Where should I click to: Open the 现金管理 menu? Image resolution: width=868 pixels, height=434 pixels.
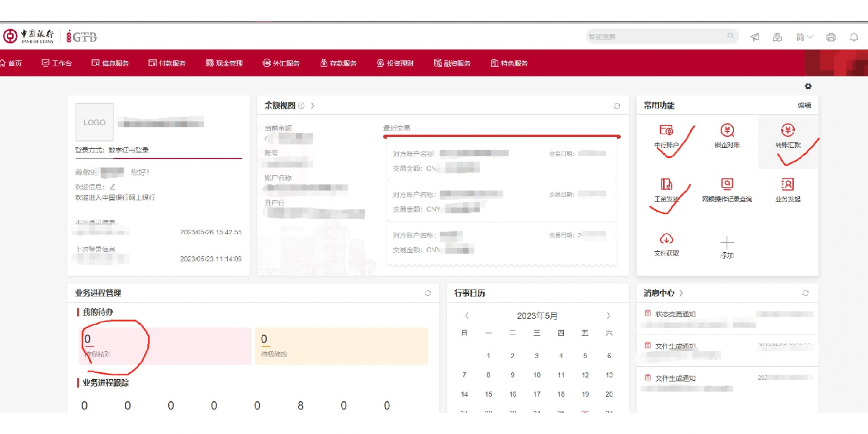(x=224, y=63)
